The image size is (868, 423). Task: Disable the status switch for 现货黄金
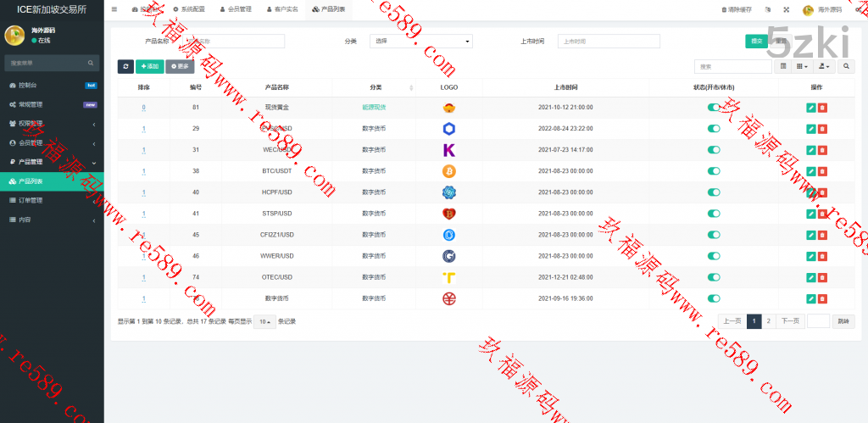tap(714, 108)
